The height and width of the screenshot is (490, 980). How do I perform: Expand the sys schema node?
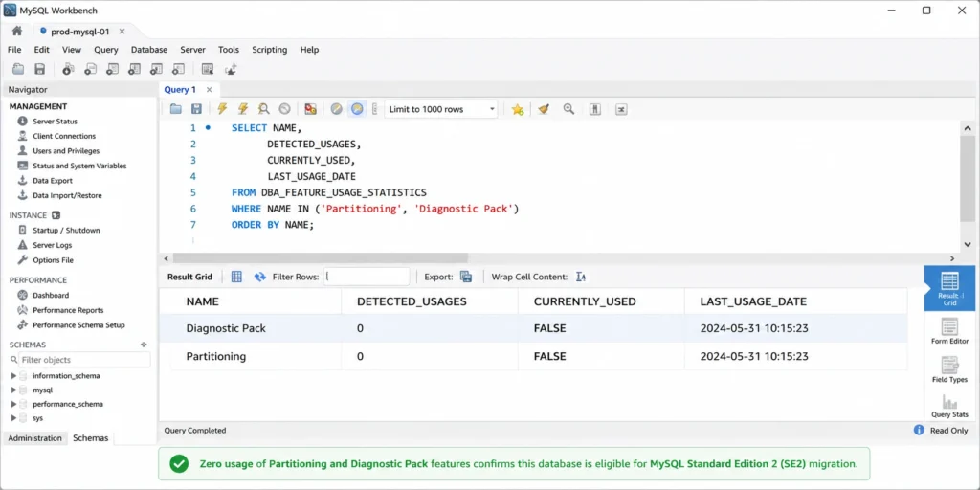pos(13,417)
